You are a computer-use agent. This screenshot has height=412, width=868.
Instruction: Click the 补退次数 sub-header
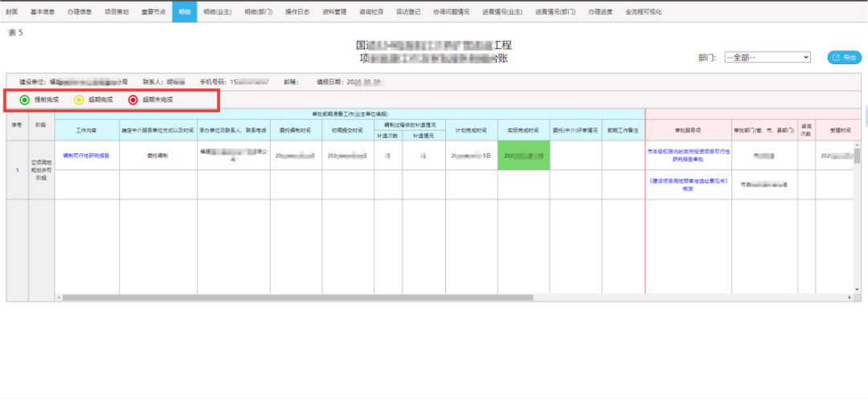point(388,136)
